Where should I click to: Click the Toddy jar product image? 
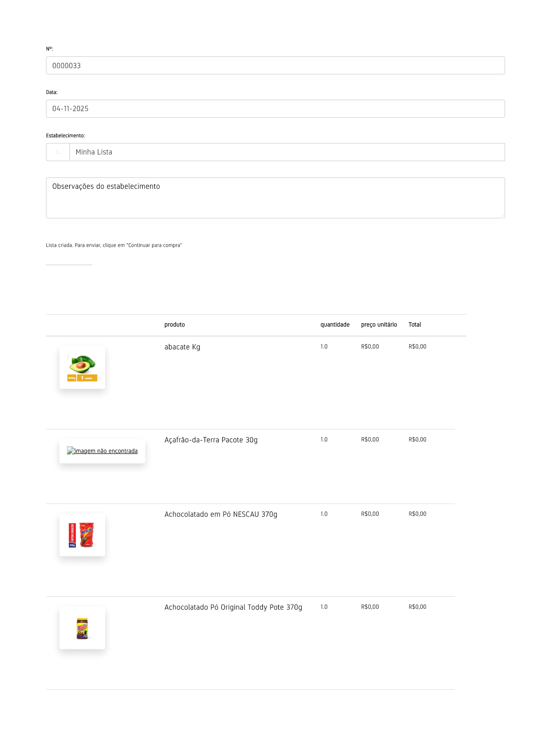[82, 628]
